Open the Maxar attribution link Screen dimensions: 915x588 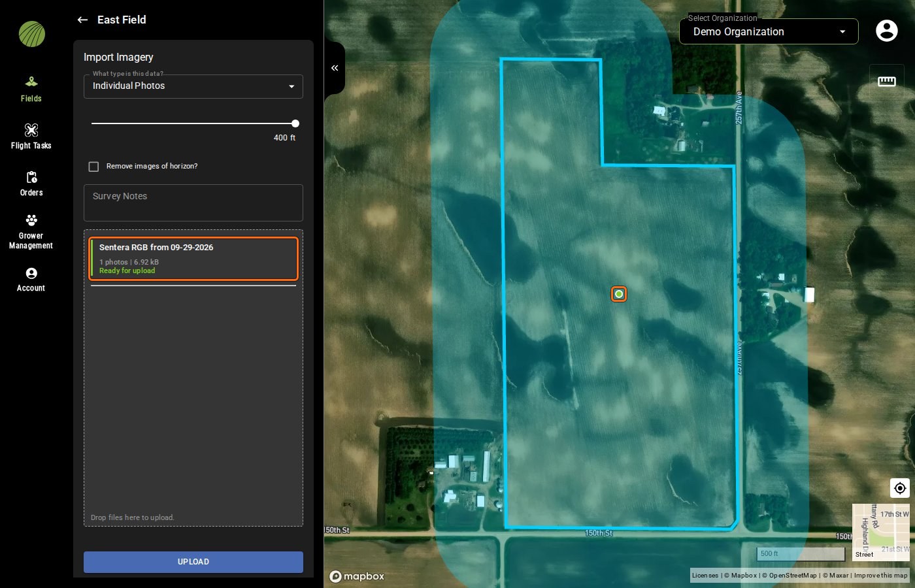(835, 576)
